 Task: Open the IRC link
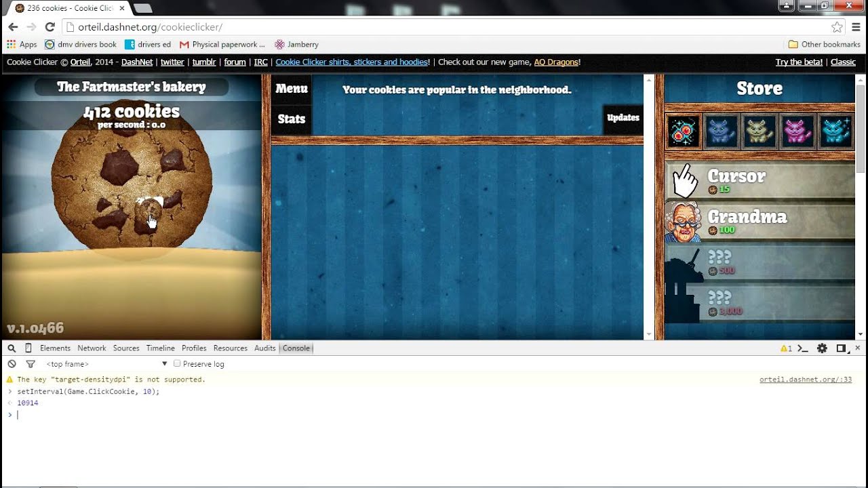[260, 62]
